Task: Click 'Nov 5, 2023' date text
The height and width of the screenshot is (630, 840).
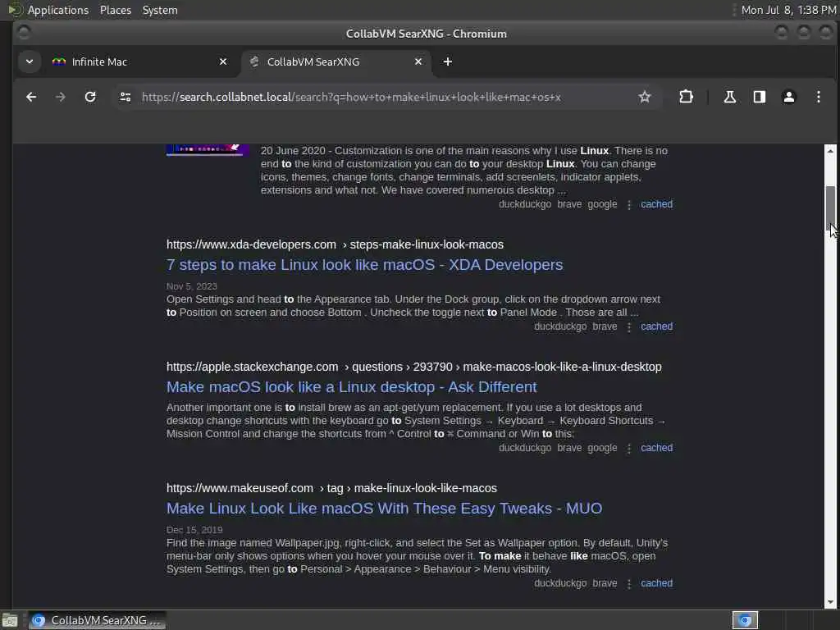Action: point(191,286)
